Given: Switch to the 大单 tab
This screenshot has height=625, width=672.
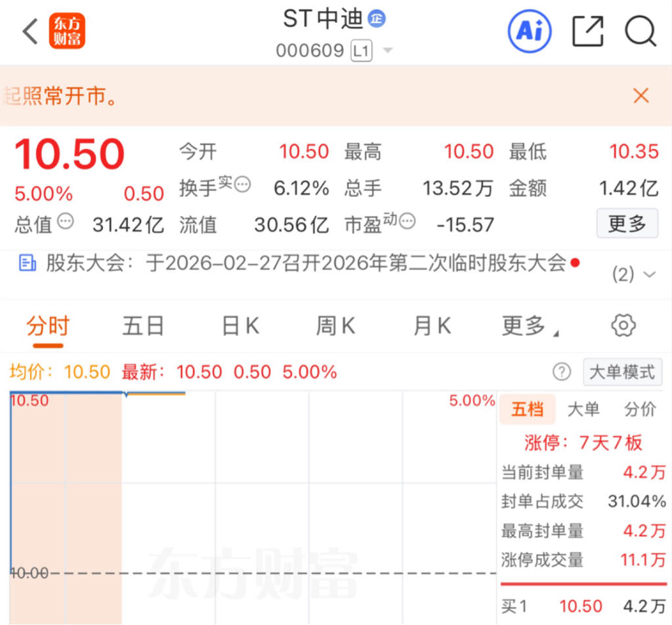Looking at the screenshot, I should (583, 410).
